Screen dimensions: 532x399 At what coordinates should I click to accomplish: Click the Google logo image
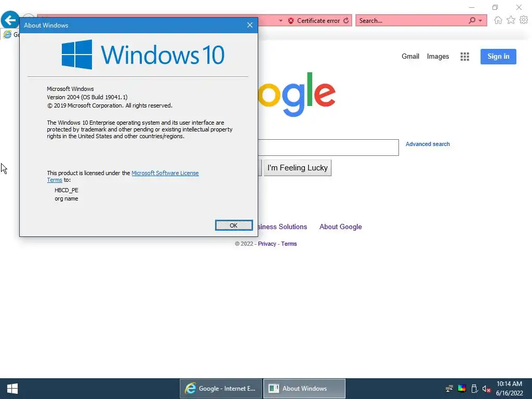[x=297, y=94]
